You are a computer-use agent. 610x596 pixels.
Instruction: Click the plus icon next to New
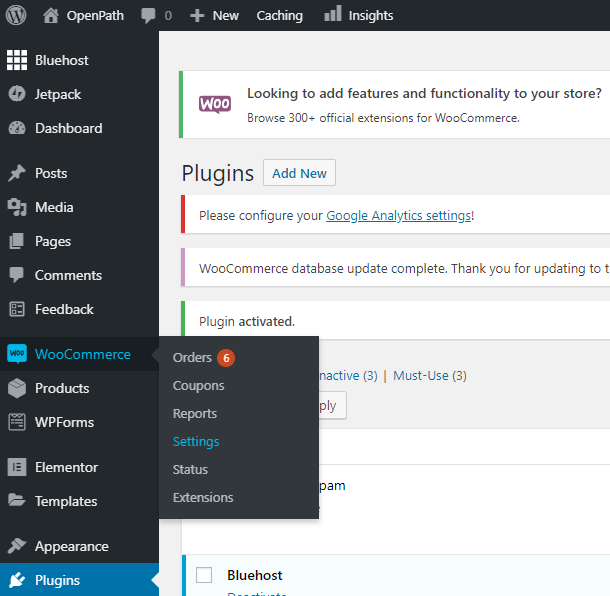pos(197,16)
